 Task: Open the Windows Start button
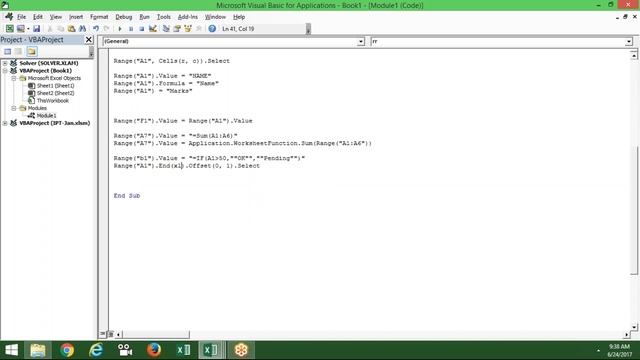coord(11,350)
